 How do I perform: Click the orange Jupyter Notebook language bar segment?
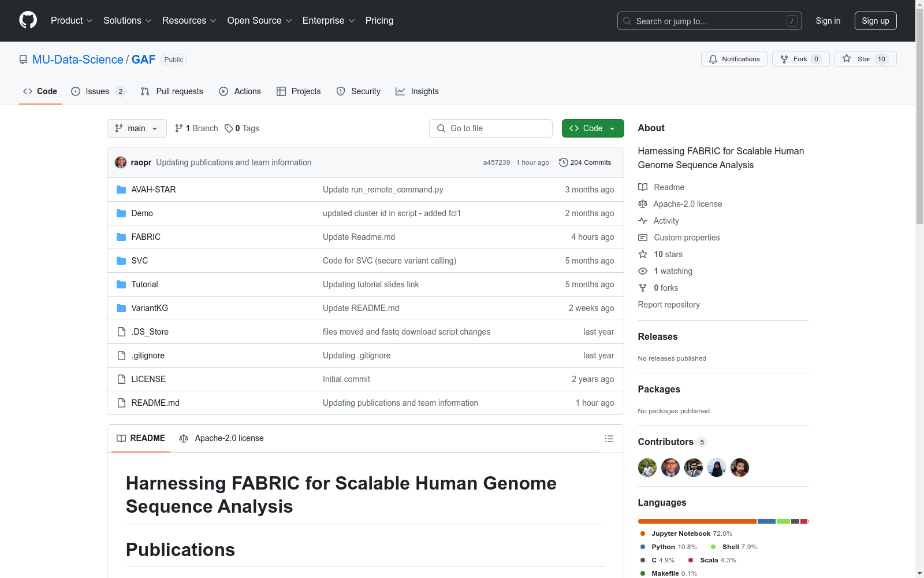[x=697, y=521]
